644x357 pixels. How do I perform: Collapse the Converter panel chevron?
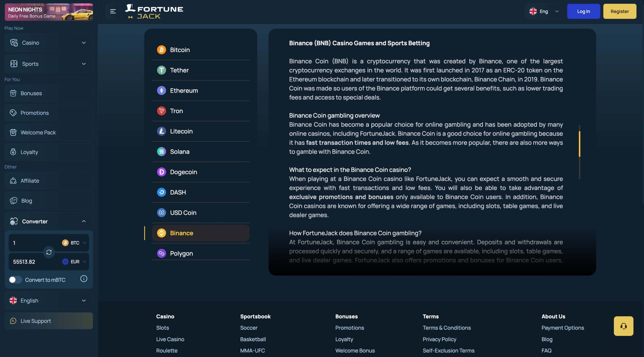tap(84, 221)
